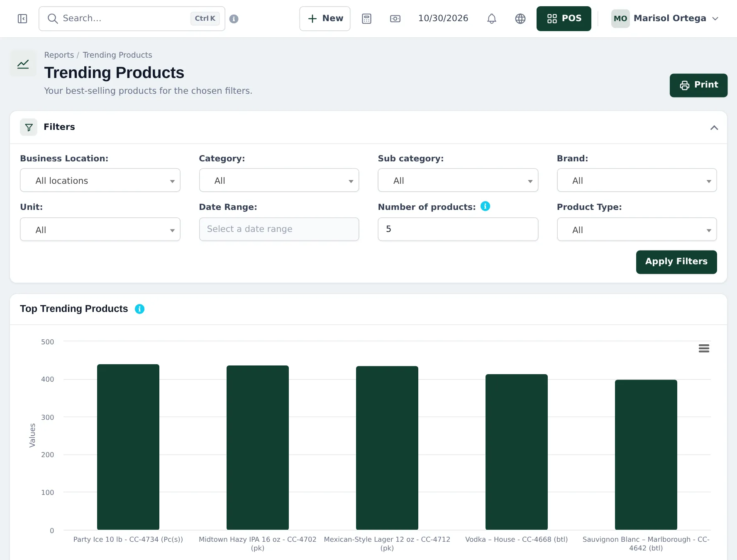Image resolution: width=737 pixels, height=560 pixels.
Task: Open the chart hamburger menu
Action: pyautogui.click(x=704, y=348)
